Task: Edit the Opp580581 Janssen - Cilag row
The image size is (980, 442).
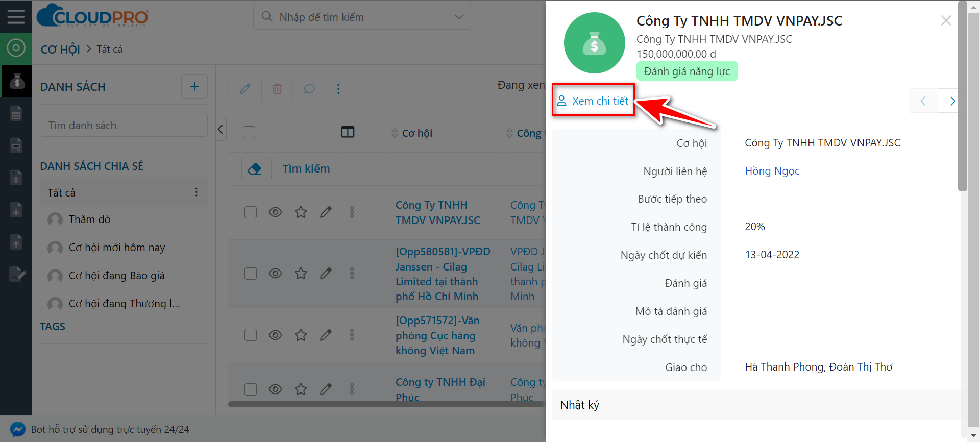Action: (326, 273)
